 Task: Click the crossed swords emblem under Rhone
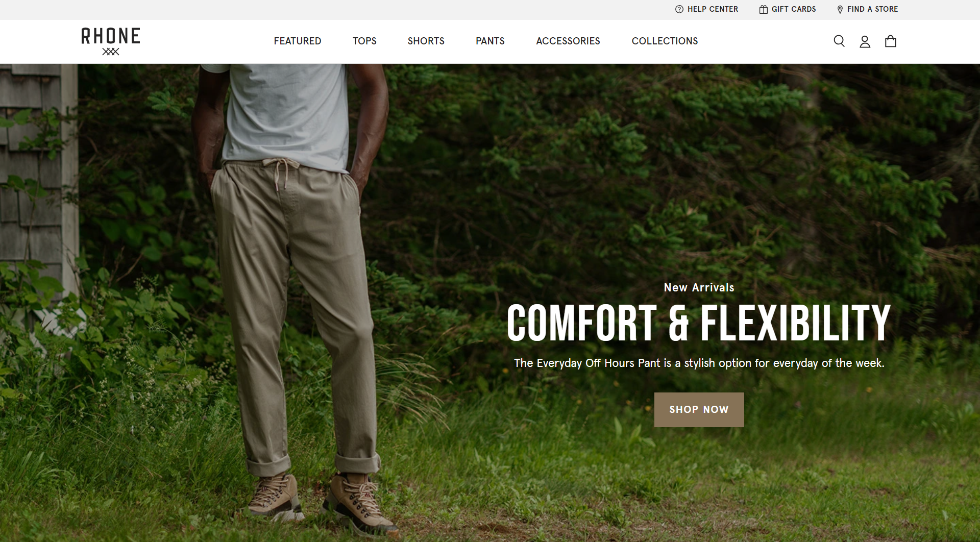click(x=111, y=52)
